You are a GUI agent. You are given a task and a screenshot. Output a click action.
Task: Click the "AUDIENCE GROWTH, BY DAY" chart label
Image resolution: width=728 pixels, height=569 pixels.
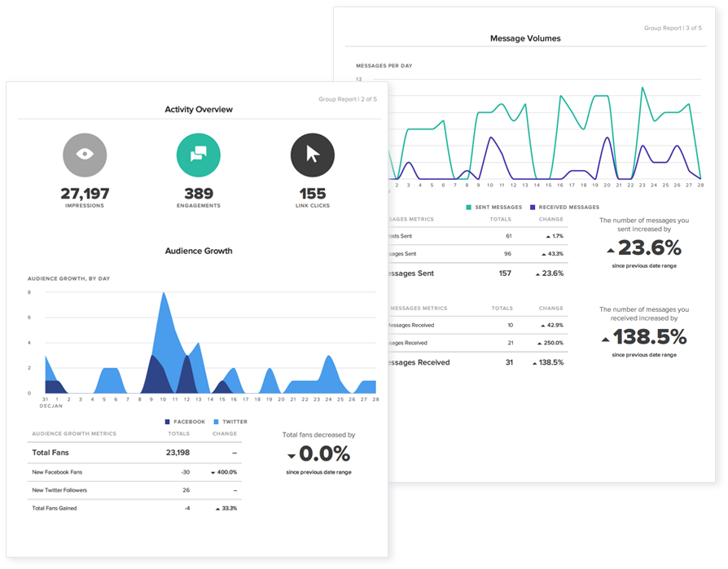click(x=68, y=279)
